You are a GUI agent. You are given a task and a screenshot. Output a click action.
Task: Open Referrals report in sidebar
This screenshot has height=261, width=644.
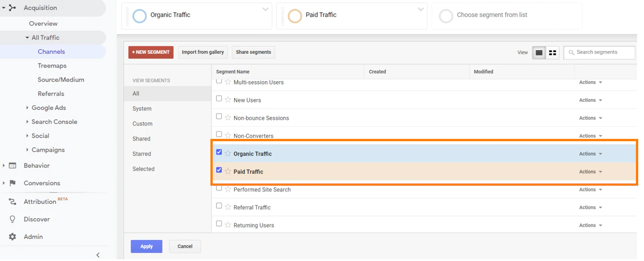pyautogui.click(x=51, y=94)
